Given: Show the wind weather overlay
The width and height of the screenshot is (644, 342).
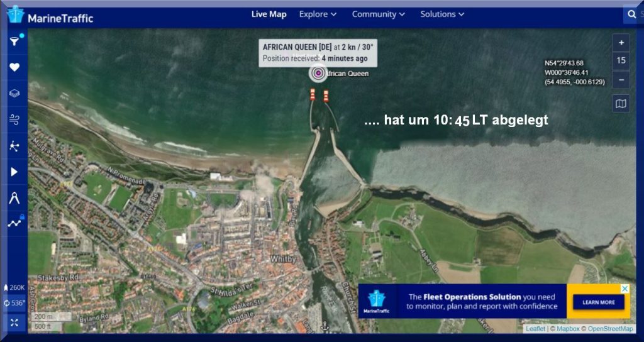Looking at the screenshot, I should point(14,119).
